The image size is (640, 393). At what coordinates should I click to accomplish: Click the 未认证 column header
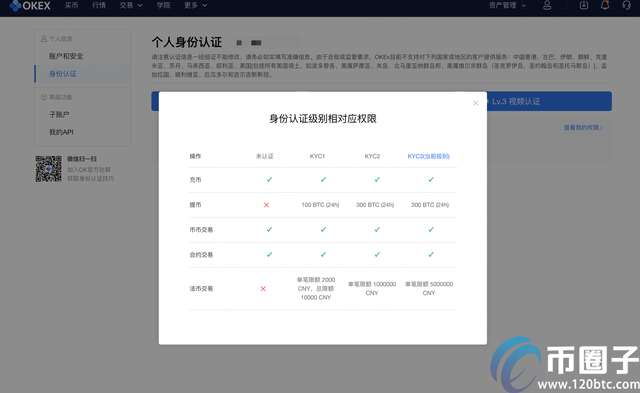pos(264,156)
